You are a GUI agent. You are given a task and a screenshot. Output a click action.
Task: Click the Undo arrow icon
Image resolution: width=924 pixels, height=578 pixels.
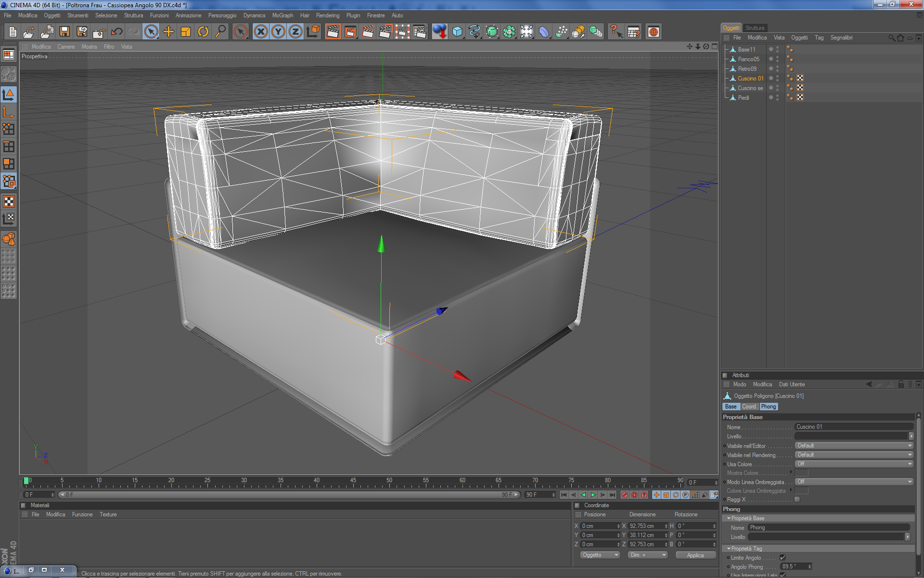pyautogui.click(x=116, y=32)
